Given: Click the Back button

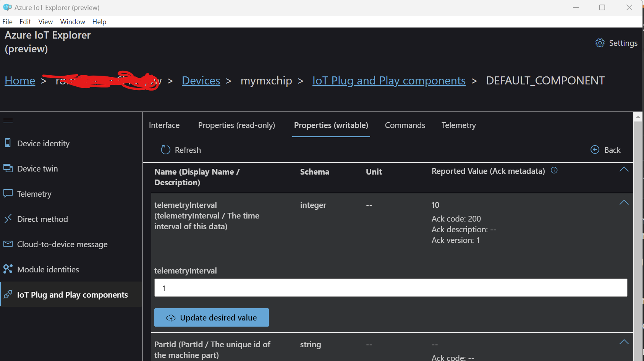Looking at the screenshot, I should tap(605, 150).
